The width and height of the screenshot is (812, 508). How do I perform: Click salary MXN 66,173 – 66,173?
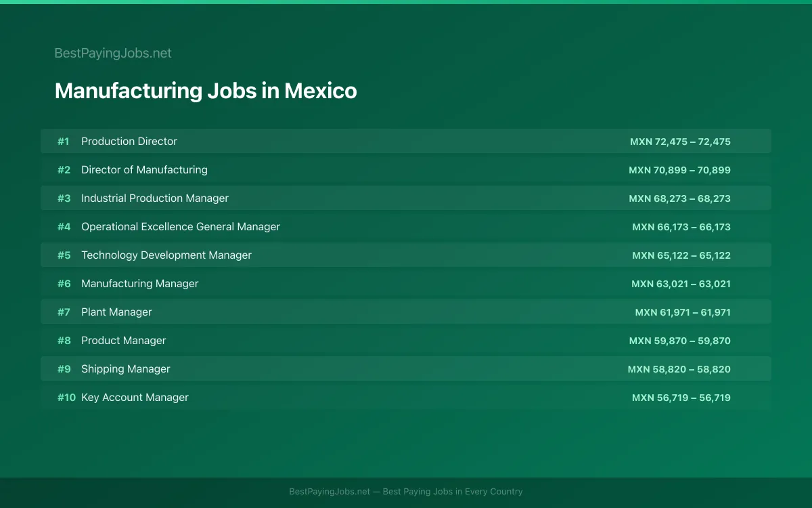(x=681, y=227)
